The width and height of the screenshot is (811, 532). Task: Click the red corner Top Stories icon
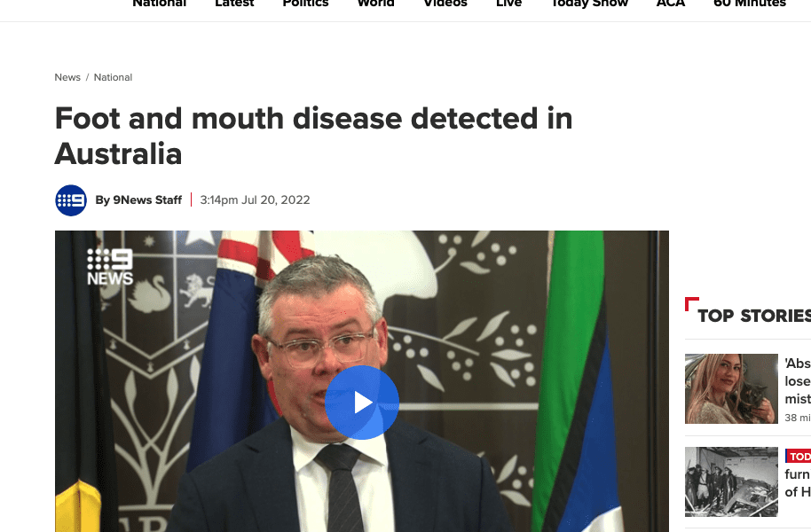coord(692,304)
